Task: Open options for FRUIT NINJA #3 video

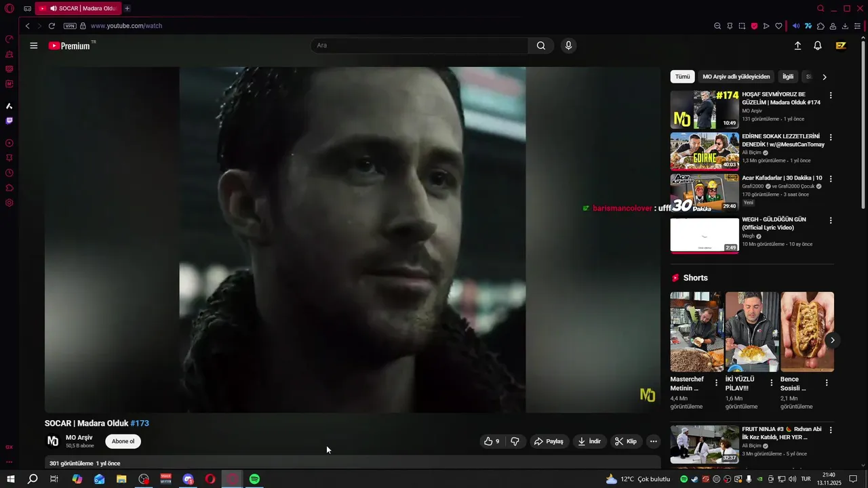Action: click(x=831, y=430)
